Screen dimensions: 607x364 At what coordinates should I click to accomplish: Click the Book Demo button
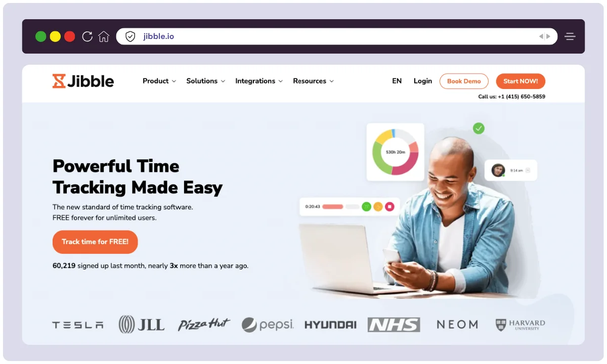tap(464, 81)
